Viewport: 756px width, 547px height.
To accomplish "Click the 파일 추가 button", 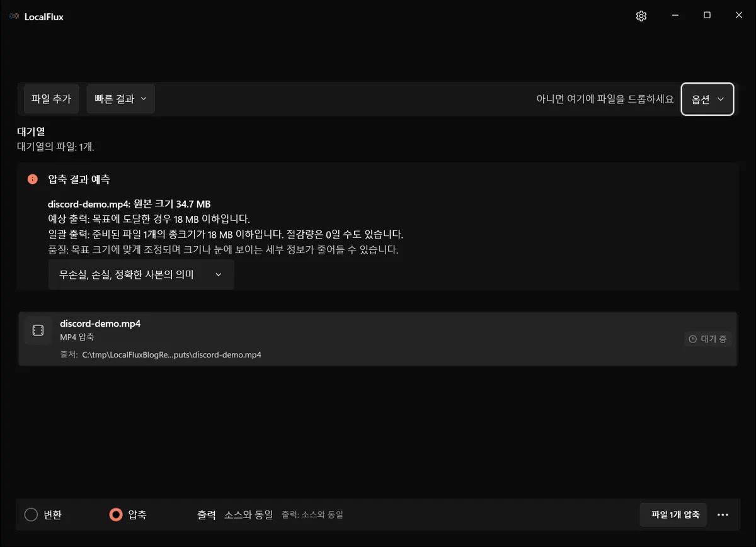I will pyautogui.click(x=51, y=99).
